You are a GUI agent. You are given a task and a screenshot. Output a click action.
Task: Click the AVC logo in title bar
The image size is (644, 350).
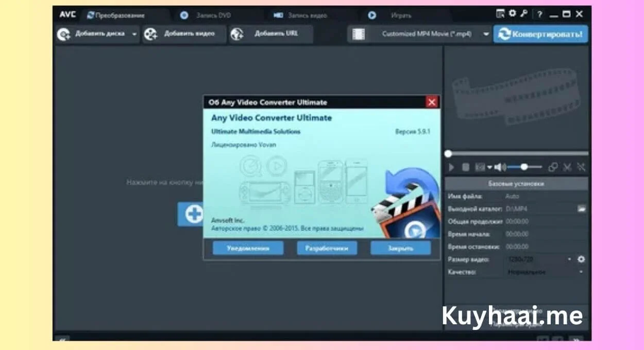pos(67,14)
